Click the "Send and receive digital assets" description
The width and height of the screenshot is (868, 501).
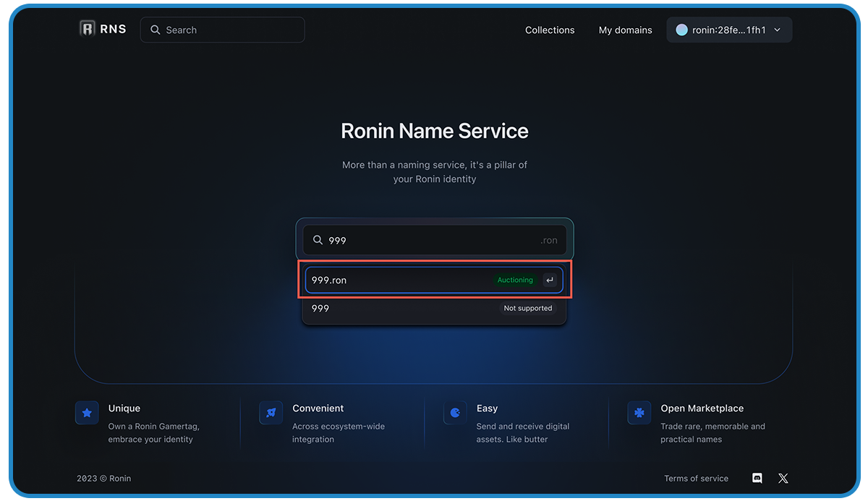pyautogui.click(x=523, y=433)
